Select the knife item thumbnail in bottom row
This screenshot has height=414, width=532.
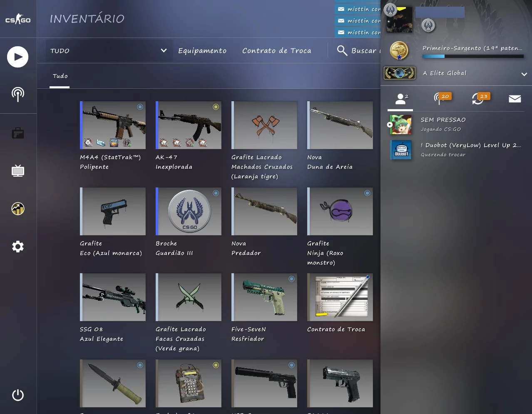point(113,383)
